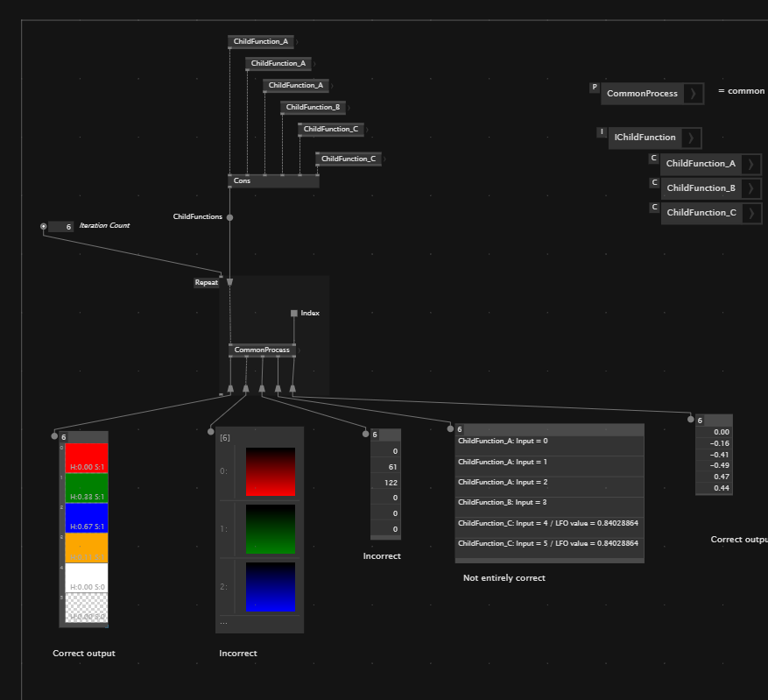Image resolution: width=768 pixels, height=700 pixels.
Task: Click the ChildFunctions link circle
Action: [x=230, y=216]
